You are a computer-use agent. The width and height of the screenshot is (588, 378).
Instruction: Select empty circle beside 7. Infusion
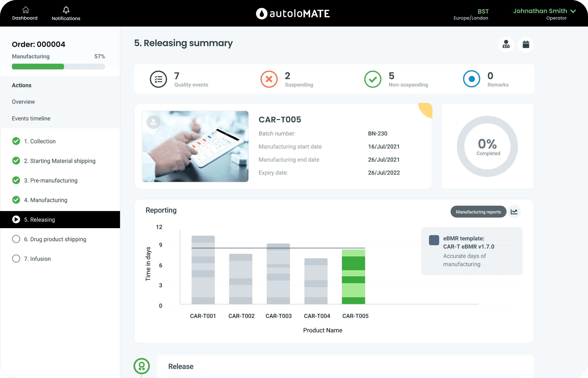(16, 259)
